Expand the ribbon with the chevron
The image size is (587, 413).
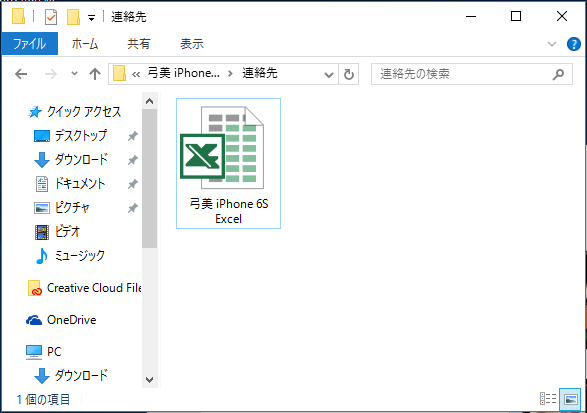coord(551,44)
